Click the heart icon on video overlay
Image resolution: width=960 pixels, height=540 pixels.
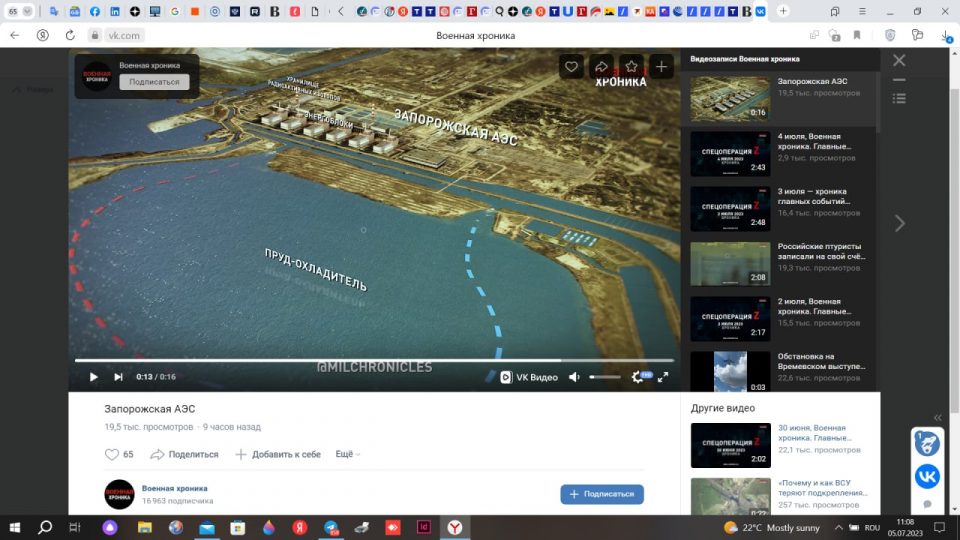pos(571,67)
